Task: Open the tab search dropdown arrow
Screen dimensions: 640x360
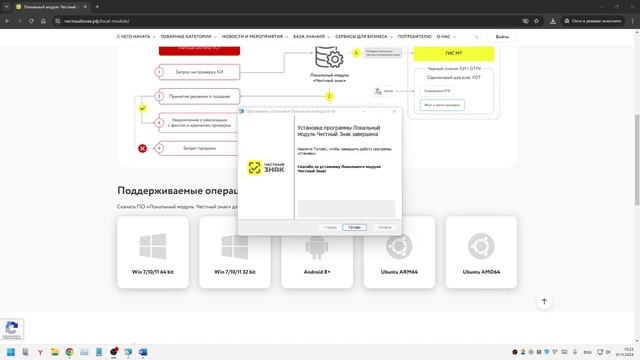Action: point(7,7)
